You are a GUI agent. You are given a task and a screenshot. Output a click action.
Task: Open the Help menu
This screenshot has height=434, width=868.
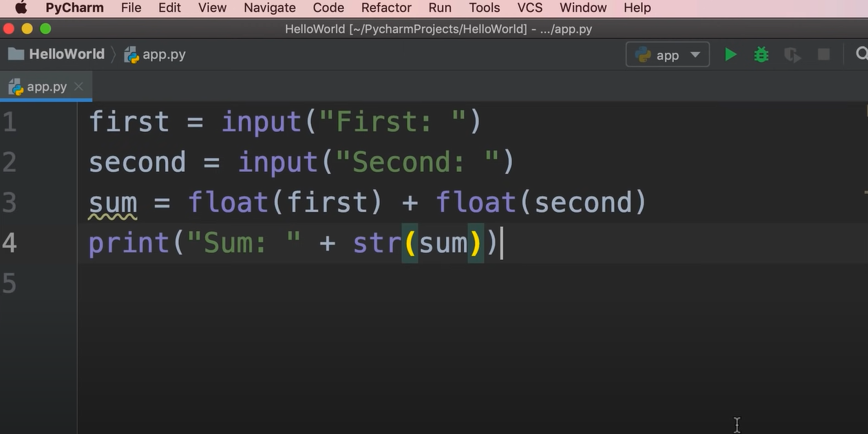(637, 8)
